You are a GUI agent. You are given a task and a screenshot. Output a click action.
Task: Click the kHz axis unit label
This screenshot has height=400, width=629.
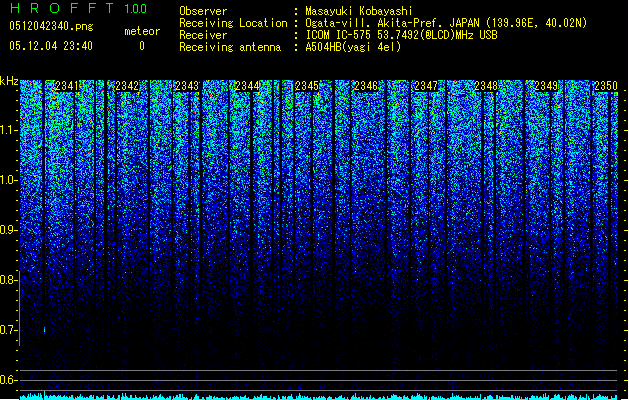pyautogui.click(x=9, y=81)
